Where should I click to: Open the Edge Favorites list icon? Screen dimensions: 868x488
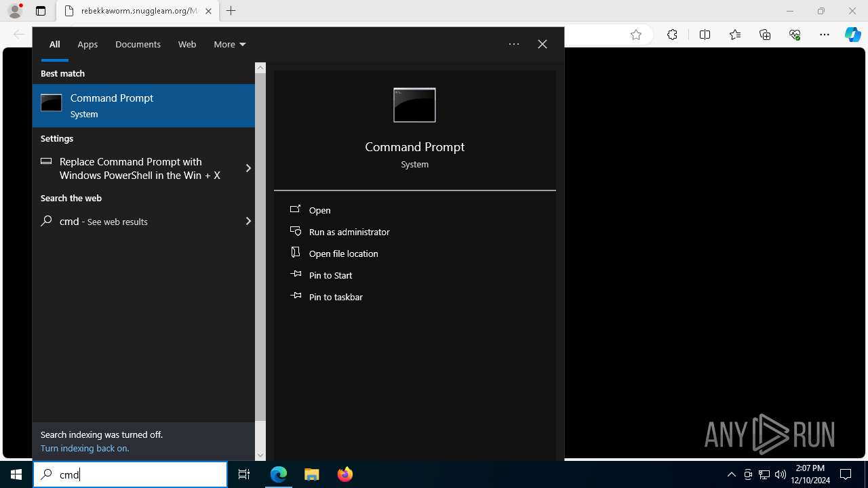735,35
